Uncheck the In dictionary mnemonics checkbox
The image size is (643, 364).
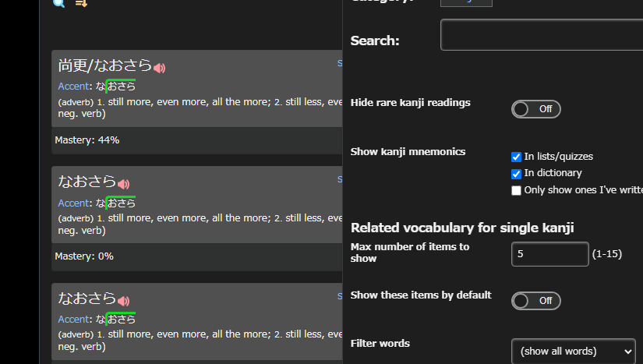click(516, 174)
